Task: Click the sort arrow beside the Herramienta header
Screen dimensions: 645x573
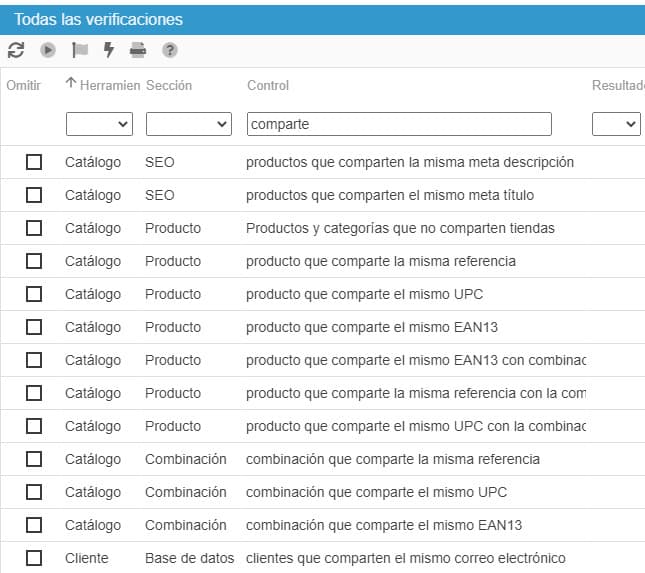Action: pos(71,85)
